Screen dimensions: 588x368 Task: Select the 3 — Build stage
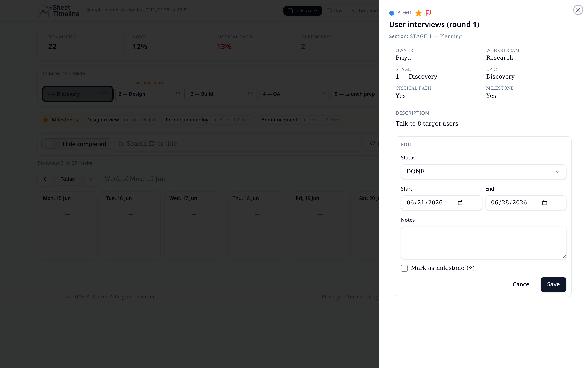(x=222, y=94)
